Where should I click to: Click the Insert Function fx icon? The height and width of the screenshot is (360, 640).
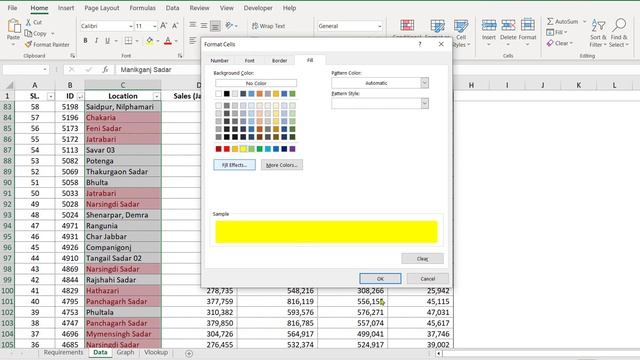(x=105, y=70)
